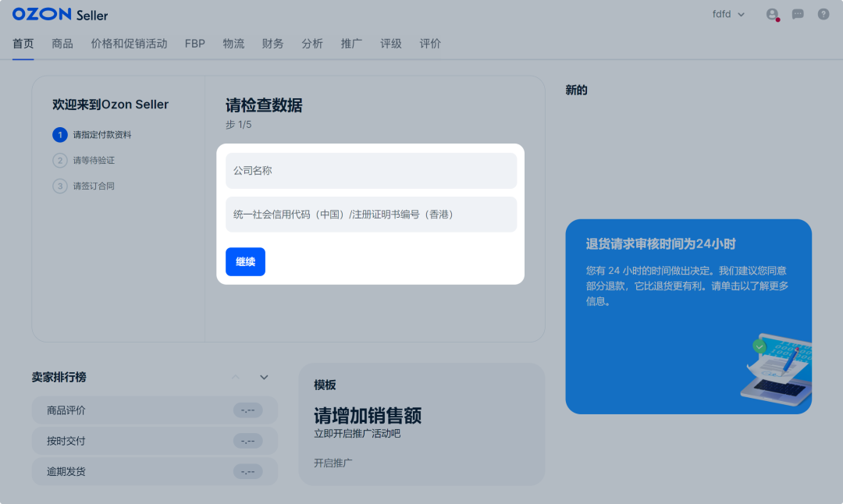Image resolution: width=843 pixels, height=504 pixels.
Task: Switch to the FBP tab
Action: click(194, 44)
